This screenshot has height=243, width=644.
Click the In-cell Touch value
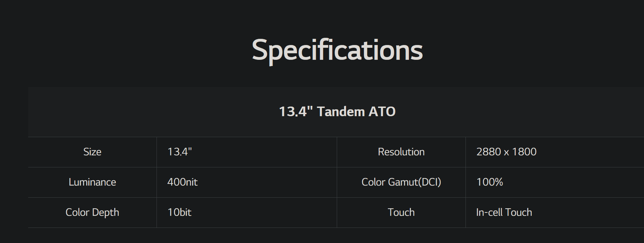click(x=504, y=212)
